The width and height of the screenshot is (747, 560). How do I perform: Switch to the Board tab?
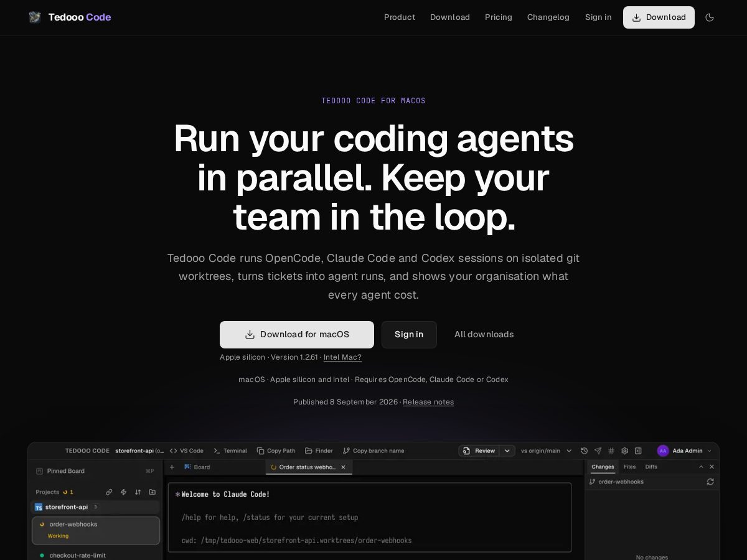(197, 467)
